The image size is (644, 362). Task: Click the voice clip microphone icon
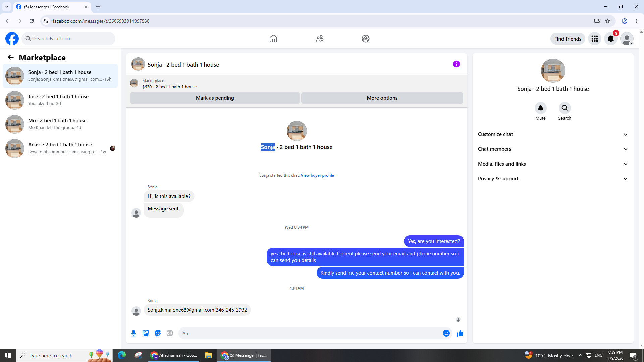tap(133, 333)
